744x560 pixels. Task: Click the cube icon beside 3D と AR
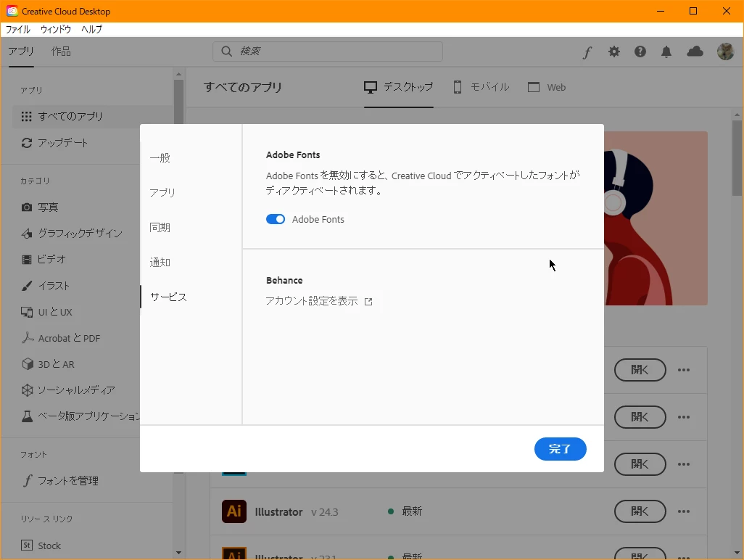click(27, 364)
